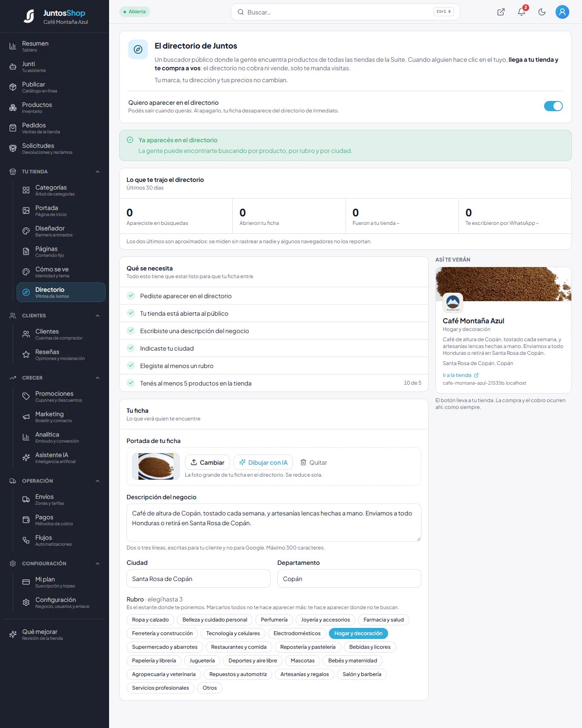The image size is (582, 728).
Task: Click the Resumen chart icon in sidebar
Action: [13, 46]
